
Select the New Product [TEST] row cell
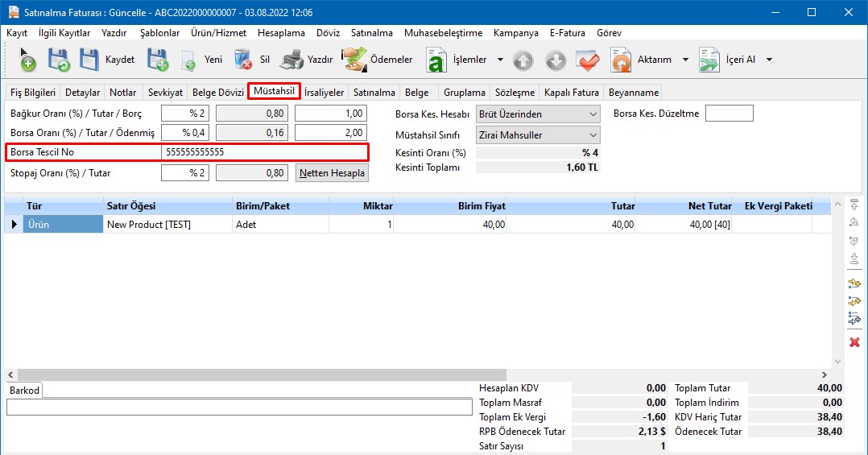pos(167,225)
